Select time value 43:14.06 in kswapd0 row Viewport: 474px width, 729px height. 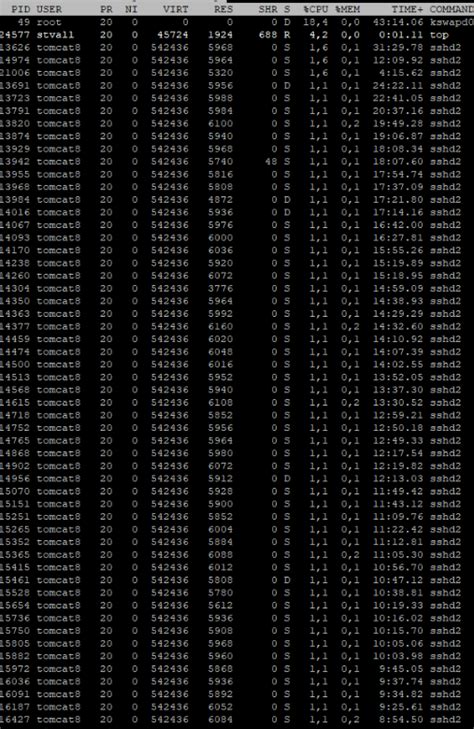[398, 22]
